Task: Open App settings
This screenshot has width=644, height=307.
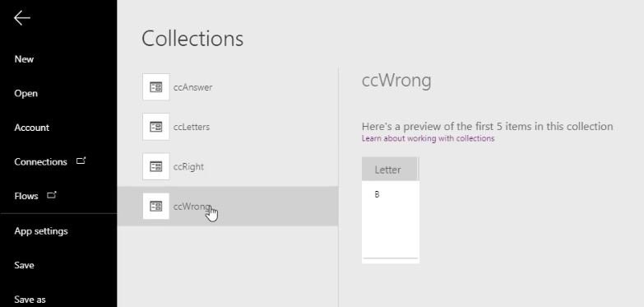Action: point(41,231)
